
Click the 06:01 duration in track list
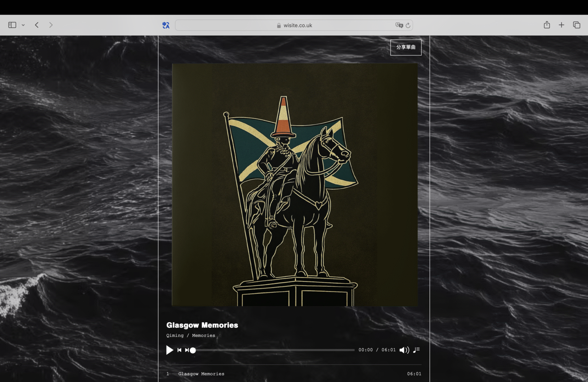pyautogui.click(x=414, y=374)
